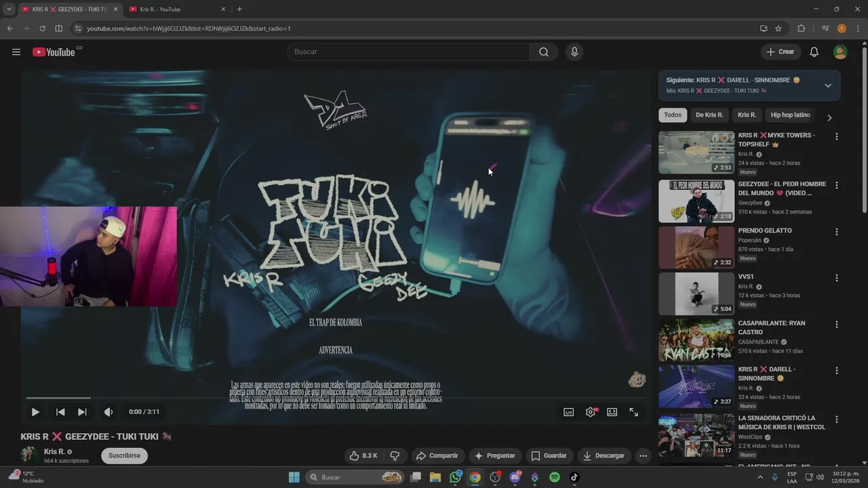This screenshot has width=868, height=488.
Task: Select the De Kris R. filter chip
Action: [x=709, y=115]
